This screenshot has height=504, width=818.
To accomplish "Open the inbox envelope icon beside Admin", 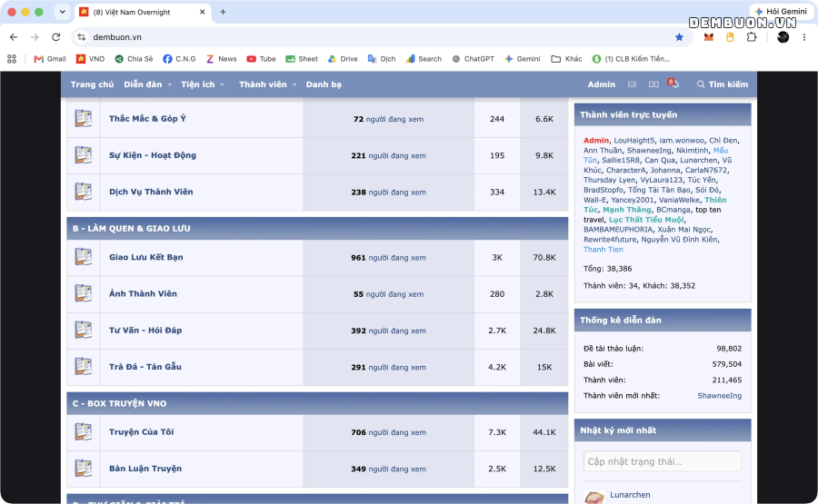I will click(632, 84).
